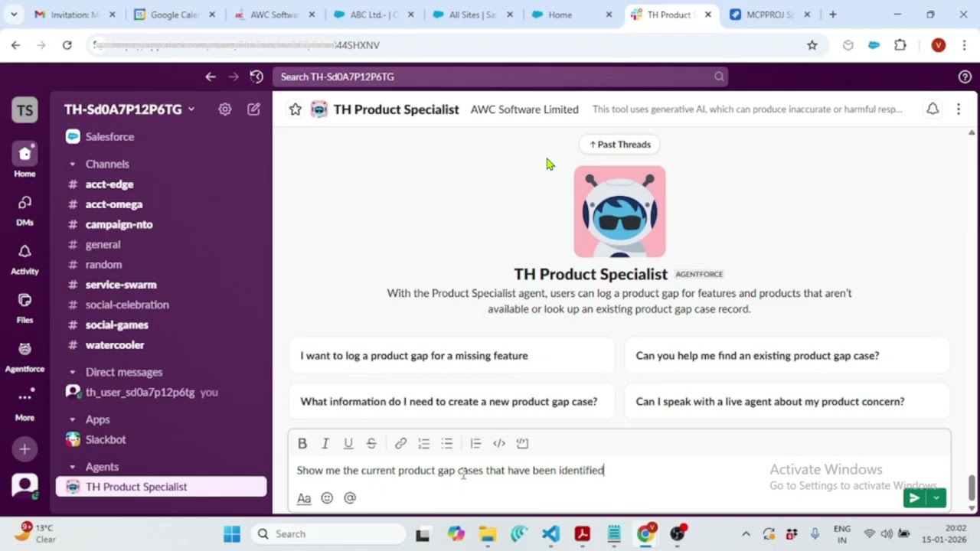Go back in Slack history
Screen dimensions: 980x551
click(211, 77)
